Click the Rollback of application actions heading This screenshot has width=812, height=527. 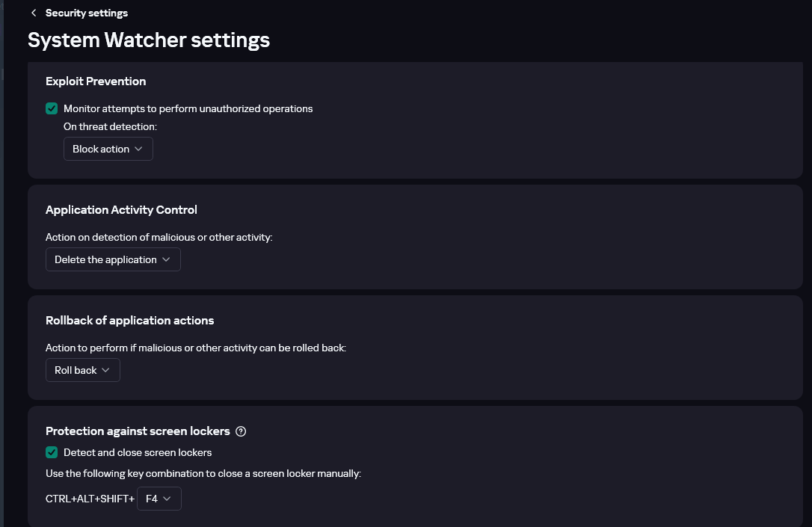coord(129,321)
